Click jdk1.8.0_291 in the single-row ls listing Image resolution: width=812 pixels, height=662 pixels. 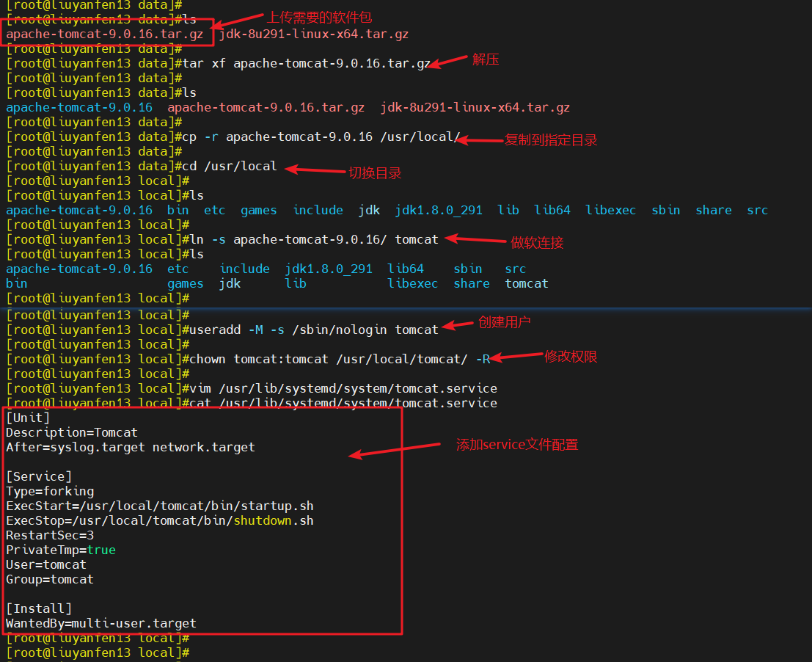pyautogui.click(x=439, y=211)
